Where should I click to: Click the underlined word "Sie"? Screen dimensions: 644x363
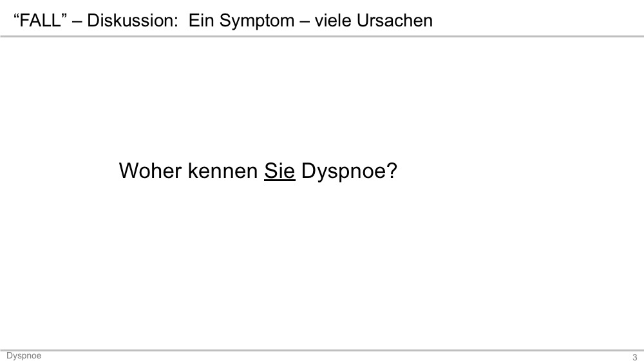[279, 171]
